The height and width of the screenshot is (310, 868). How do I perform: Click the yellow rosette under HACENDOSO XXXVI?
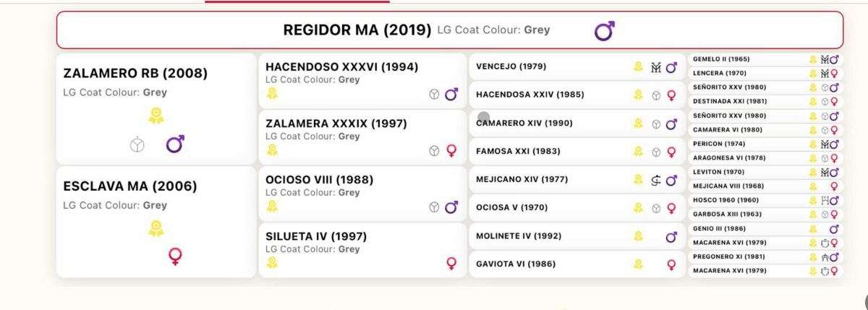point(272,94)
